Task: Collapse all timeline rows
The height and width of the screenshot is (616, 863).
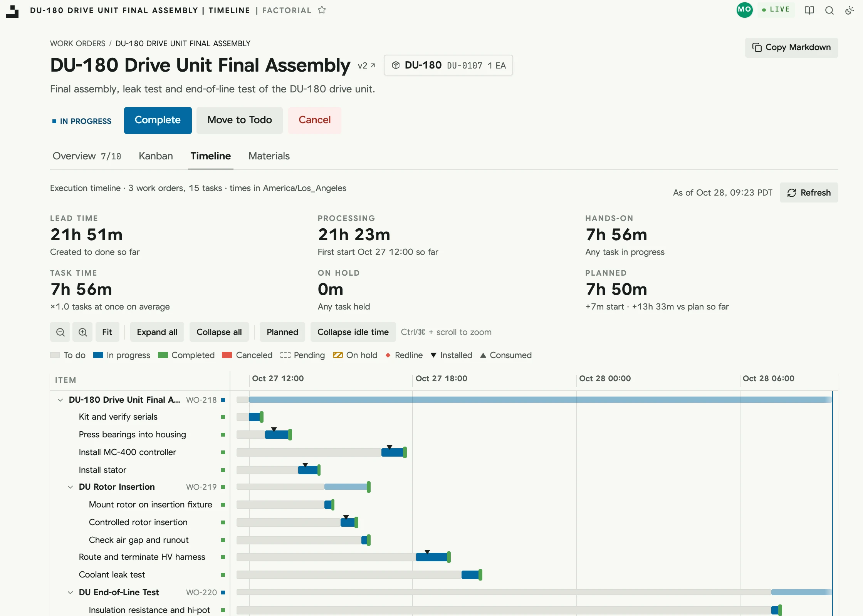Action: pyautogui.click(x=219, y=332)
